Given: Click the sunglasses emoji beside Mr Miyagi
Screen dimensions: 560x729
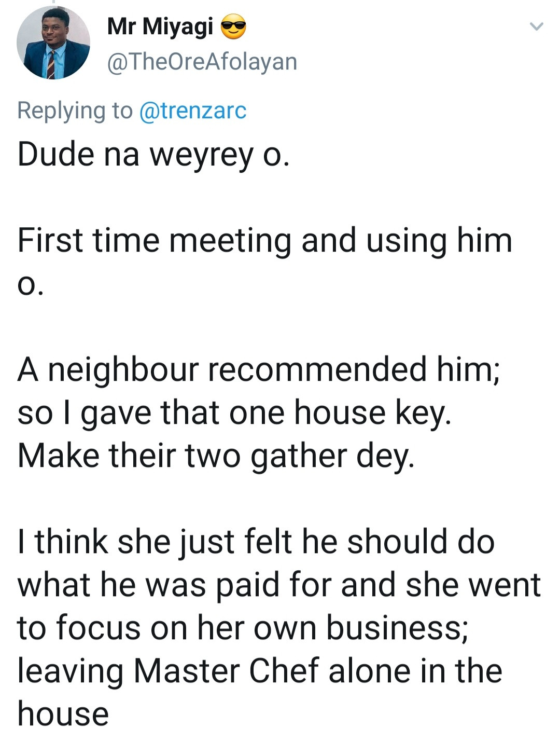Looking at the screenshot, I should (233, 27).
